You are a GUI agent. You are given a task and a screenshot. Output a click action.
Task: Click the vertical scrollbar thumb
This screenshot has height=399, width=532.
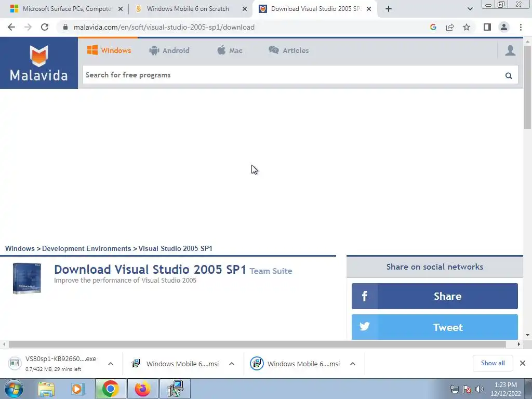(x=528, y=87)
